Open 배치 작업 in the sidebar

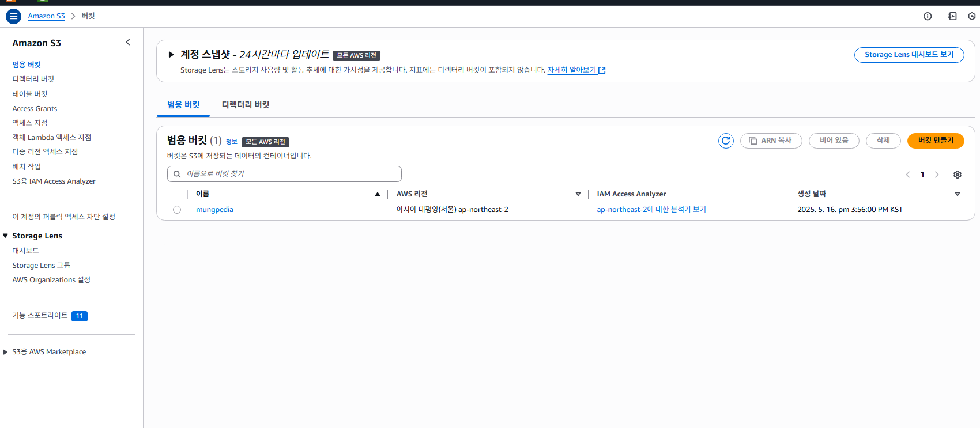pos(27,166)
